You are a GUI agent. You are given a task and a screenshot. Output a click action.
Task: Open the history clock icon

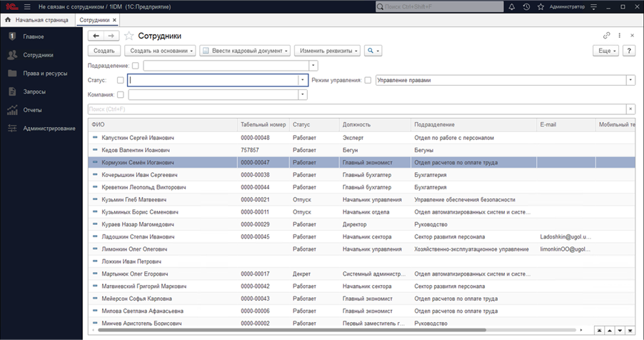(526, 6)
